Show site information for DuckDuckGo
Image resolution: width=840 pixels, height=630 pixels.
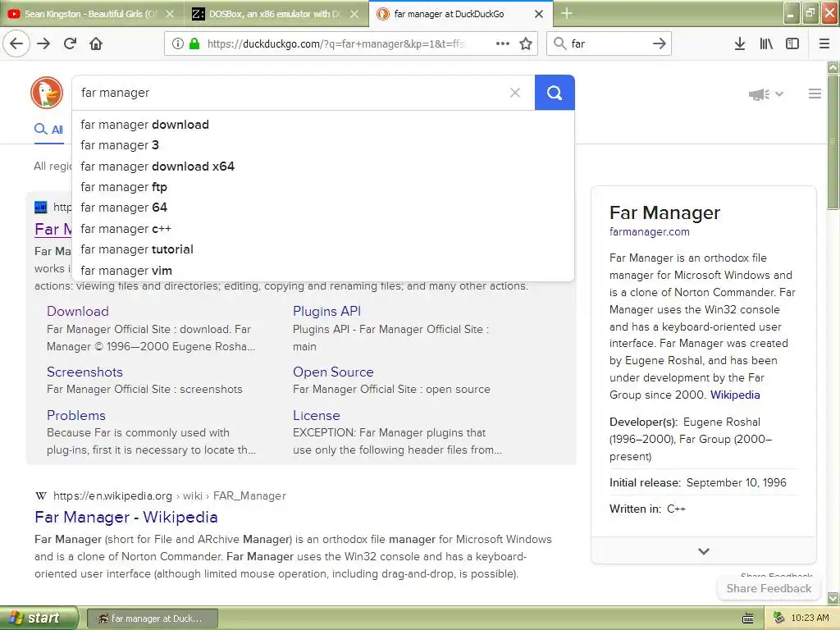pos(177,43)
